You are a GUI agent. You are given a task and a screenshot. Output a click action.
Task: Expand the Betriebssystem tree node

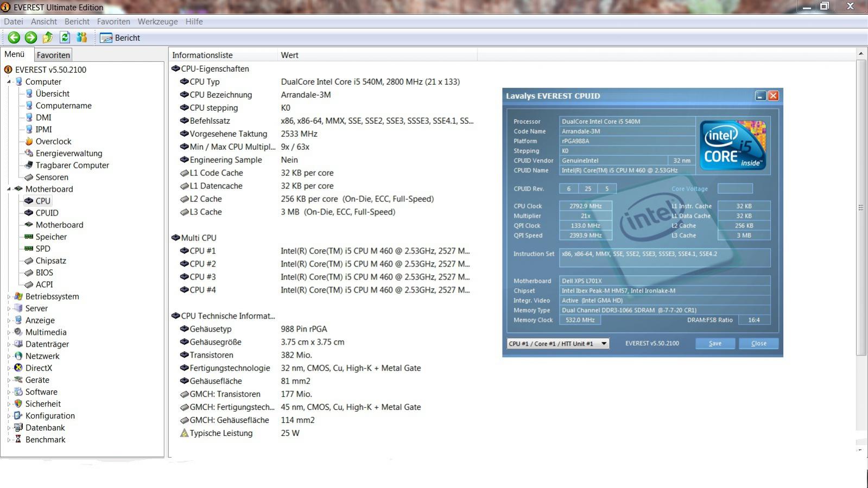click(9, 296)
